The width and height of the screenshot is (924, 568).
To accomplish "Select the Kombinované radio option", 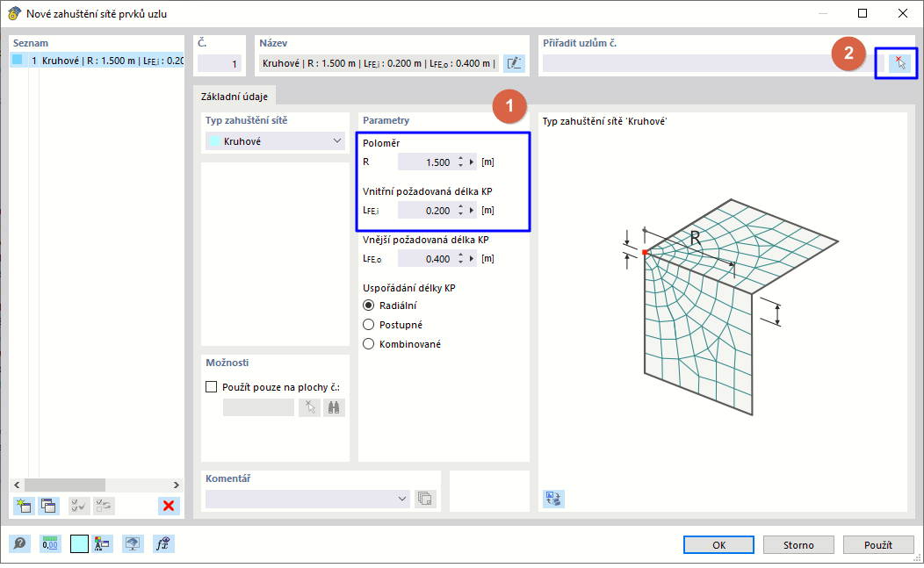I will 368,344.
